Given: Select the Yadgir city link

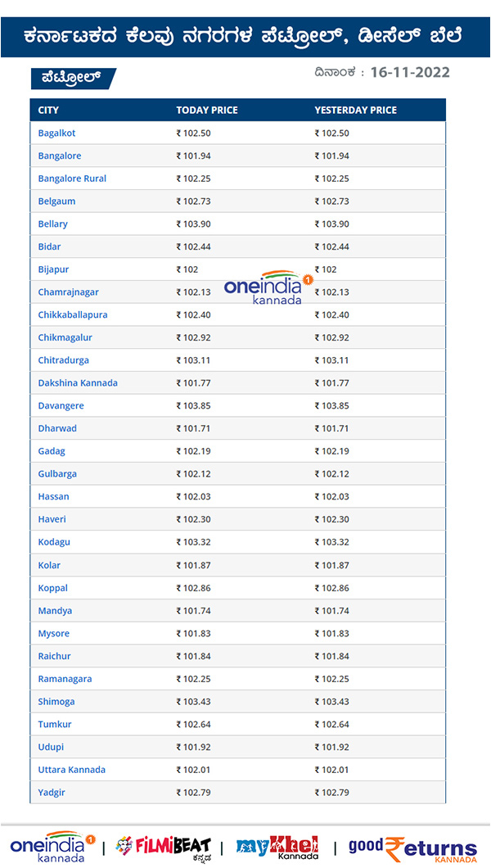Looking at the screenshot, I should [x=52, y=793].
